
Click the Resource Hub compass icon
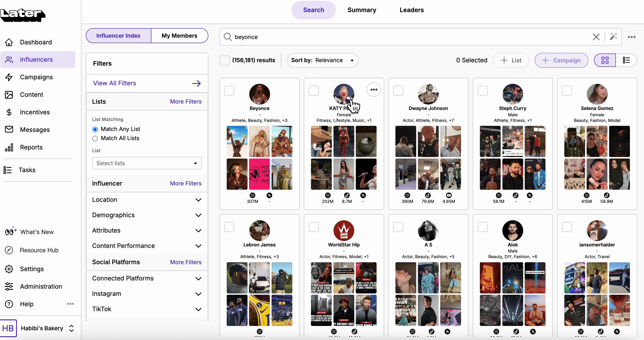point(9,250)
